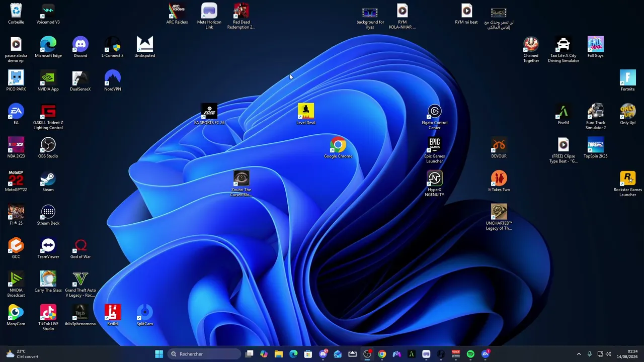Select the PICO PARK desktop icon
Image resolution: width=644 pixels, height=362 pixels.
click(16, 81)
